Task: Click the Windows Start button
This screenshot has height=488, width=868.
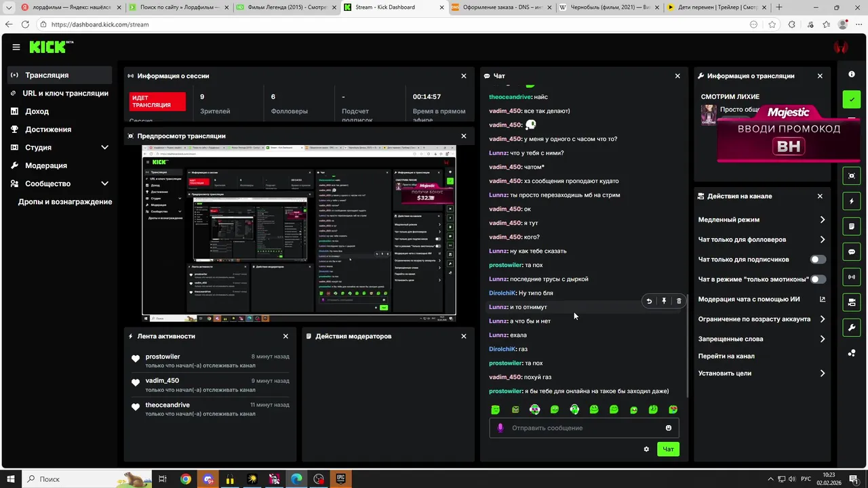Action: (x=10, y=479)
